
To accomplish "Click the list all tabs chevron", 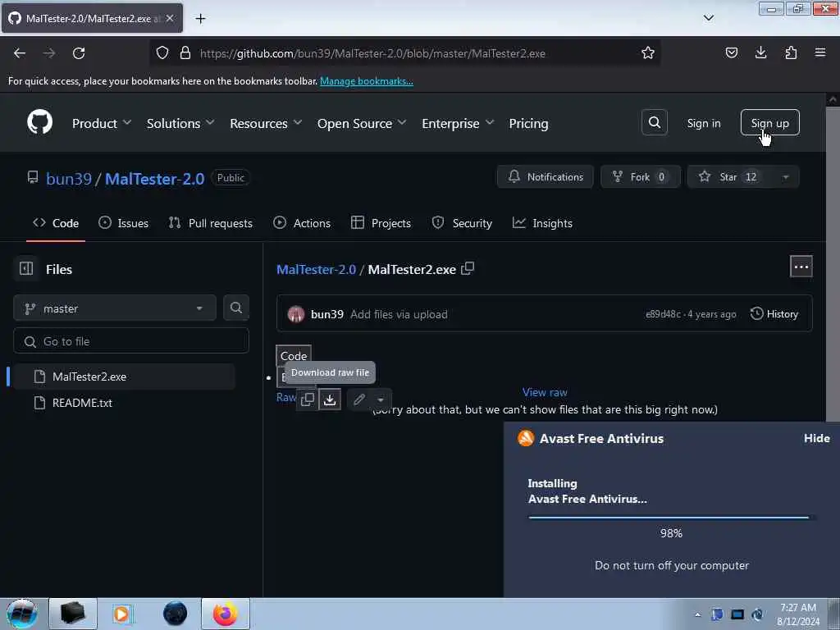I will [x=708, y=18].
